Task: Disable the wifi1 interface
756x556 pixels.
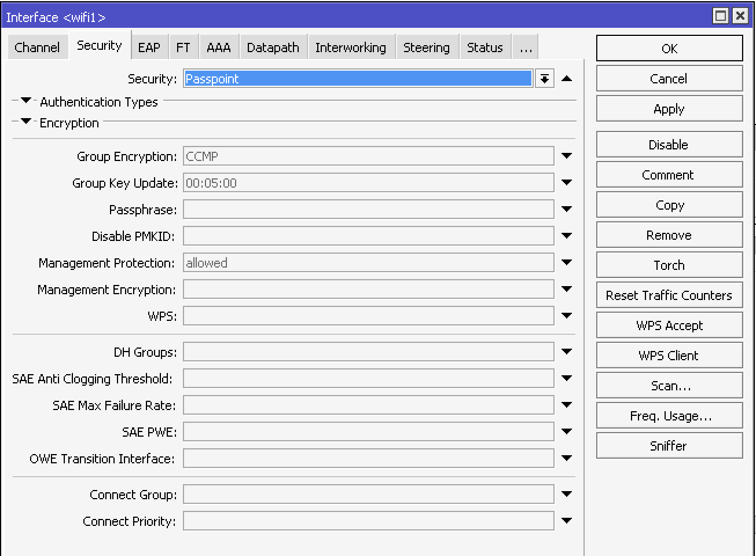Action: point(669,145)
